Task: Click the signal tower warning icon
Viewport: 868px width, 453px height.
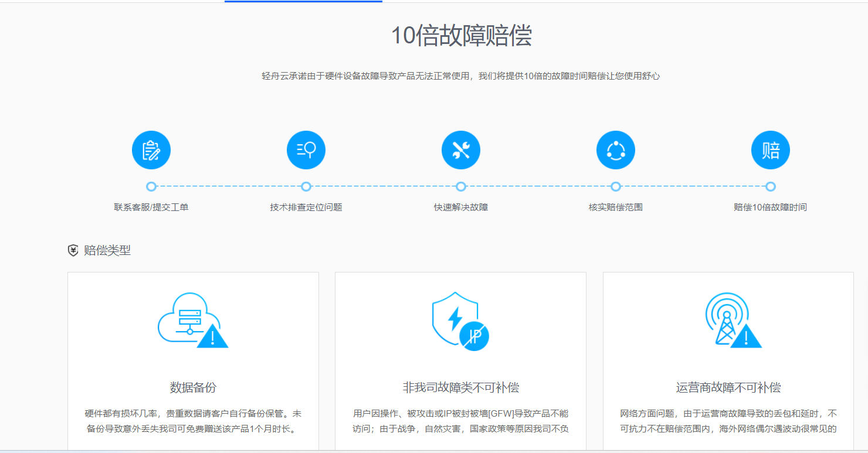Action: coord(732,320)
